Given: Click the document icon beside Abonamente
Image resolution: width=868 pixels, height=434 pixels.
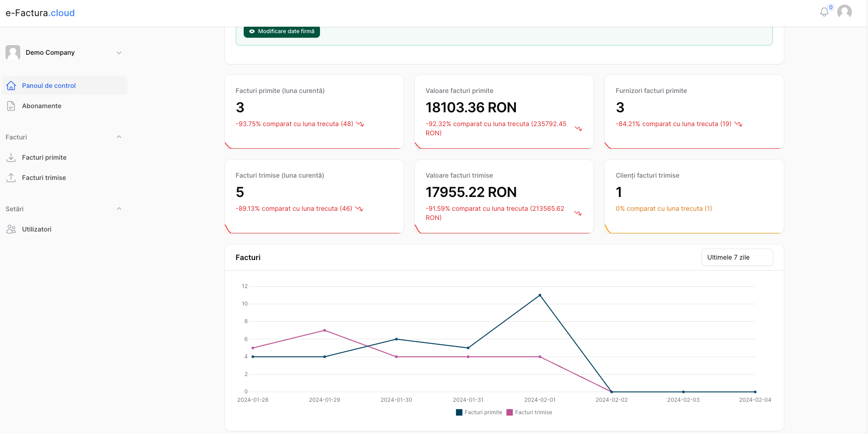Looking at the screenshot, I should pos(11,106).
